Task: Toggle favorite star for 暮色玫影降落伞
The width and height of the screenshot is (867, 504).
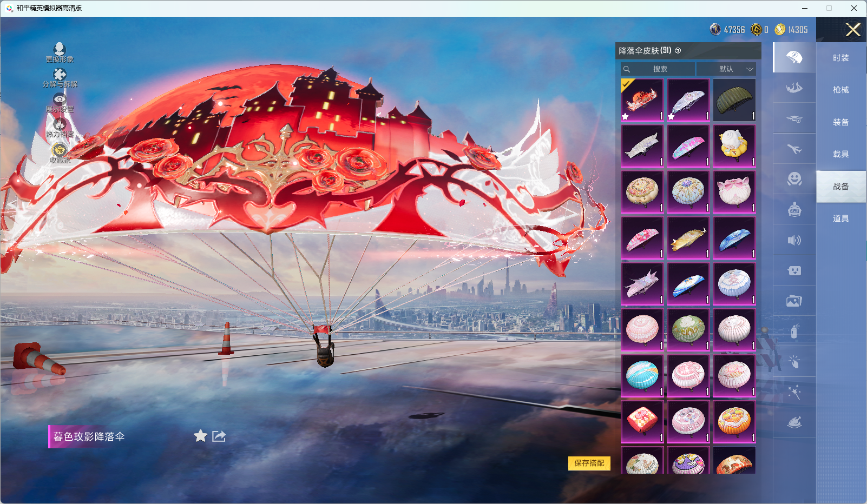Action: (x=200, y=436)
